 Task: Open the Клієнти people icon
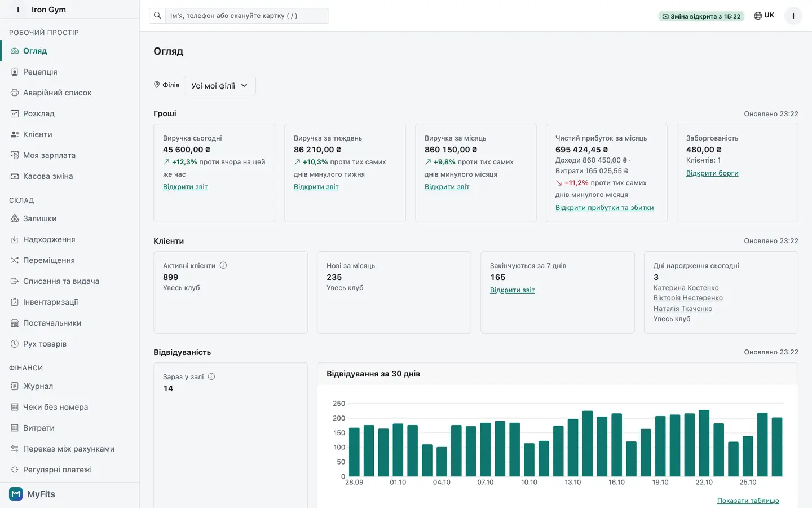click(15, 134)
